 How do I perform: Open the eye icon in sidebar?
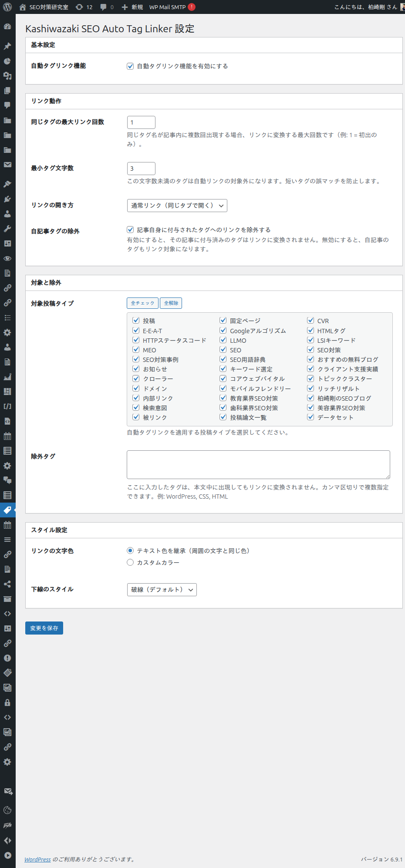pyautogui.click(x=7, y=258)
